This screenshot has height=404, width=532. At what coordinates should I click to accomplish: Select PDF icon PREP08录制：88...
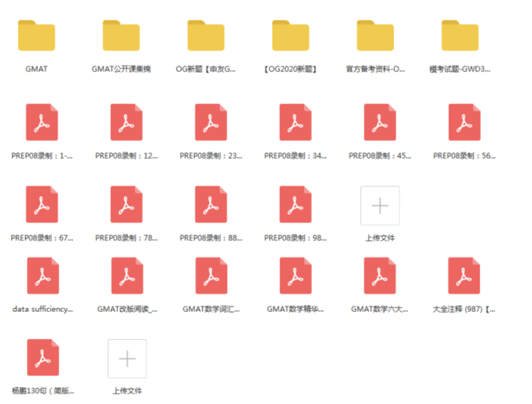point(211,204)
